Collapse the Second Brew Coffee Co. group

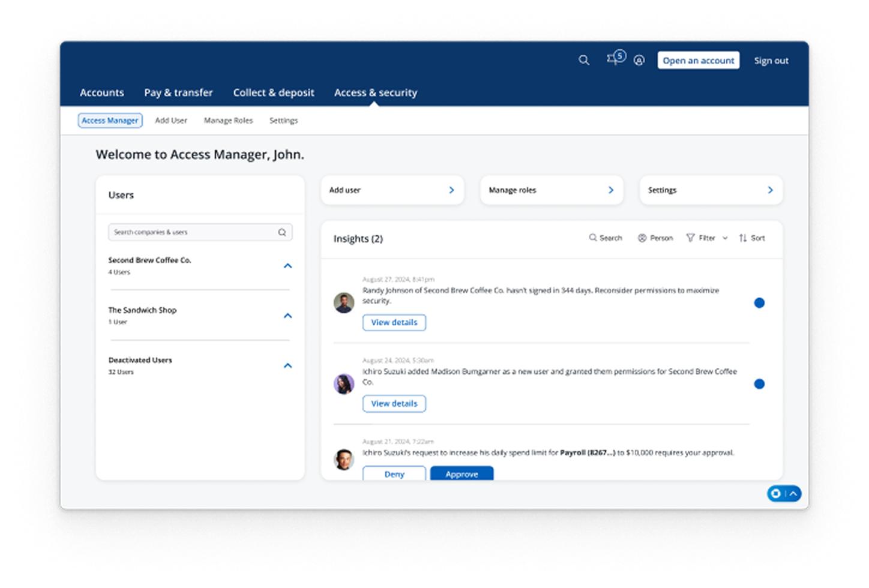coord(287,266)
